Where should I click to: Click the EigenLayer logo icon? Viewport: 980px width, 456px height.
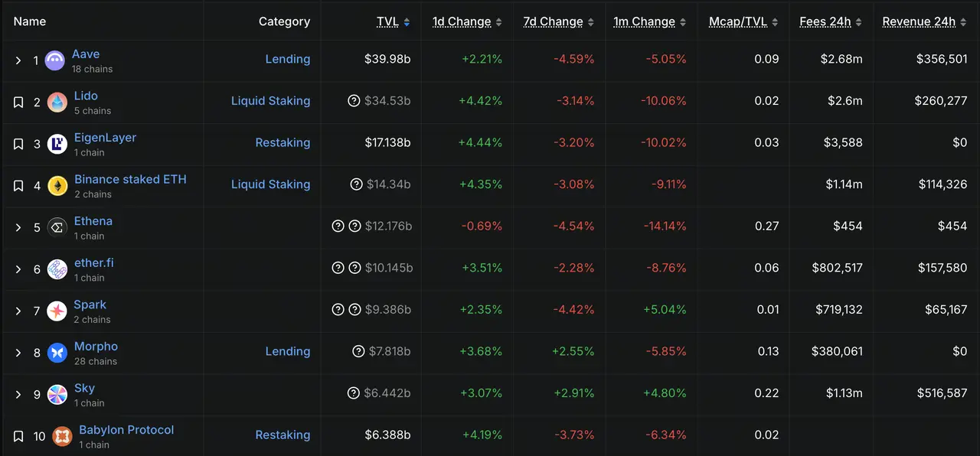pos(57,145)
